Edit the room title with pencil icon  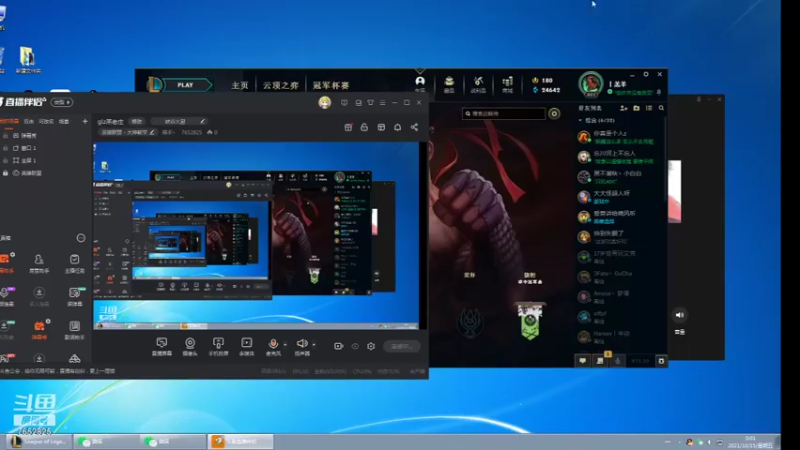[x=203, y=121]
